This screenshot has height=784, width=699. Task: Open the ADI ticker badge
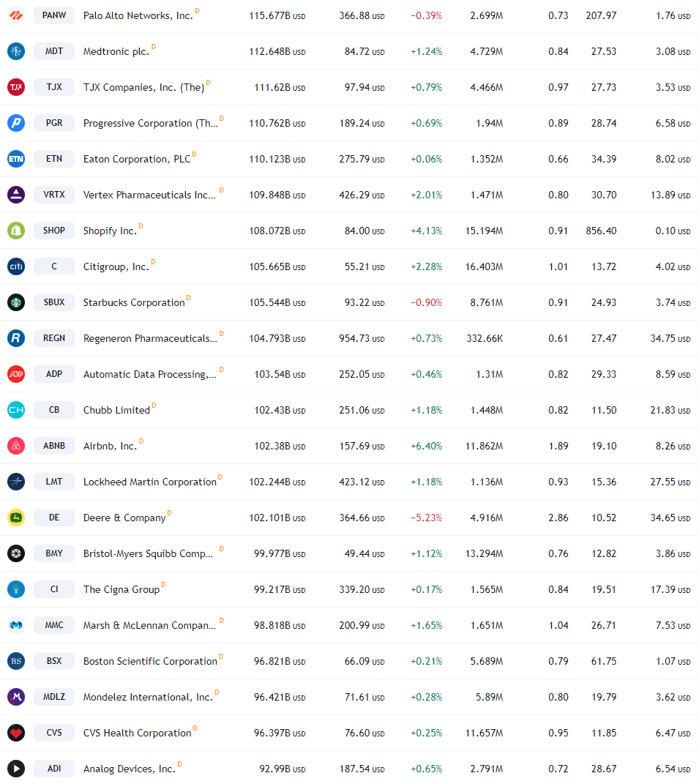[x=54, y=769]
